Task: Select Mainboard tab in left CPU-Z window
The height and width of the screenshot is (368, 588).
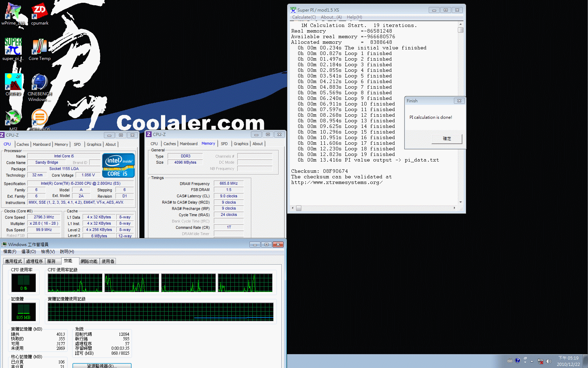Action: (42, 144)
